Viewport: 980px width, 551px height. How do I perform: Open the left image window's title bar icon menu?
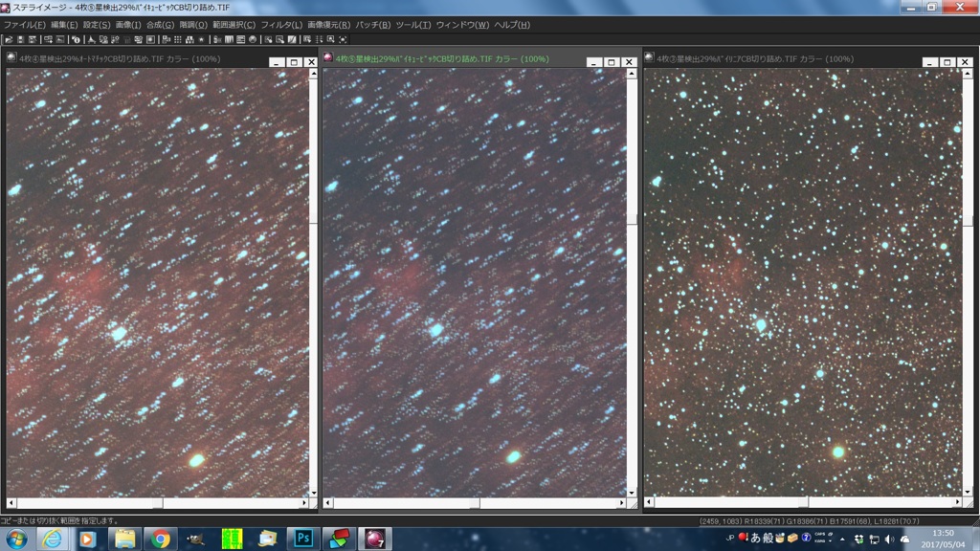(11, 58)
